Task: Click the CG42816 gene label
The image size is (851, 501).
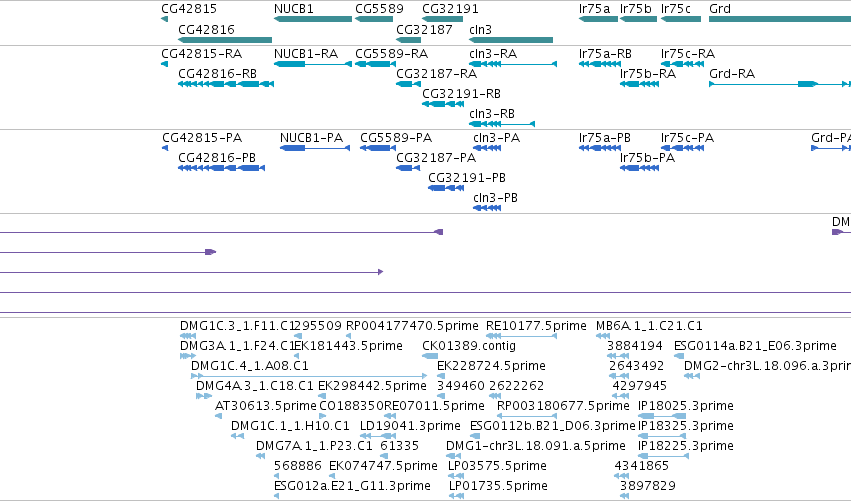Action: click(206, 29)
